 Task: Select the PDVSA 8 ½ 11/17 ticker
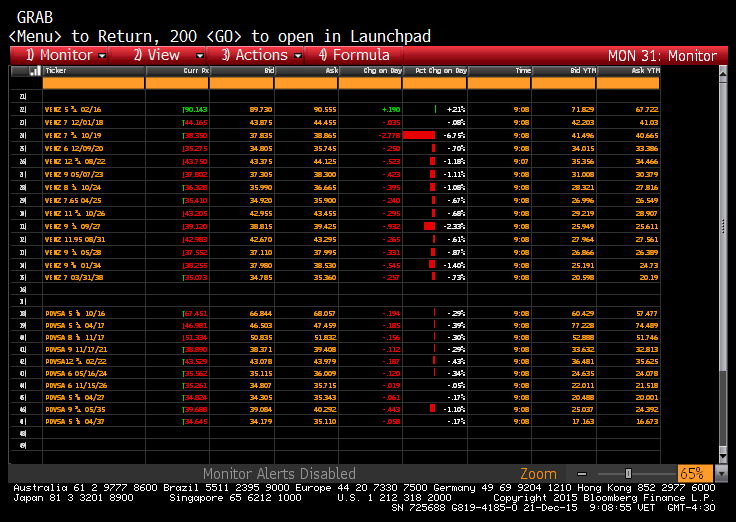point(75,338)
